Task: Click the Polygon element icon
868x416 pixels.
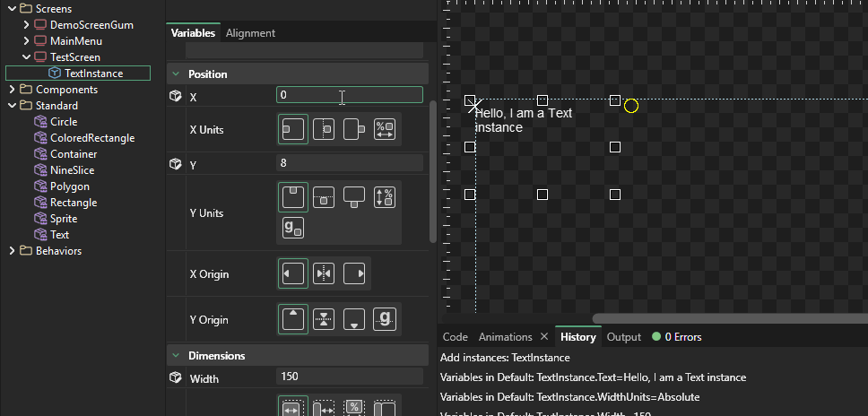Action: 40,186
